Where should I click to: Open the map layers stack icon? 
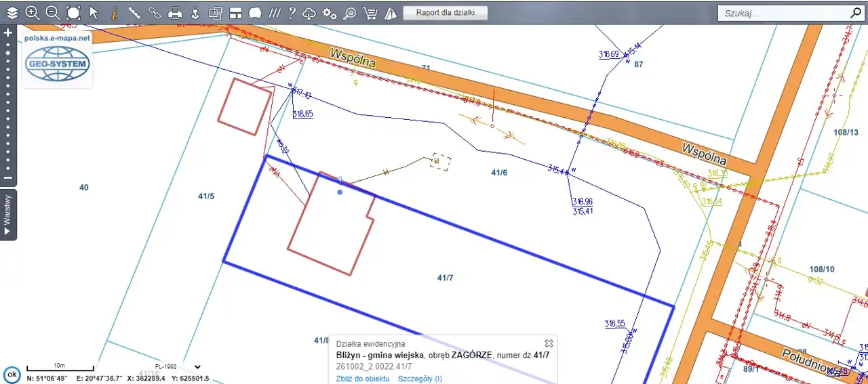(x=12, y=13)
